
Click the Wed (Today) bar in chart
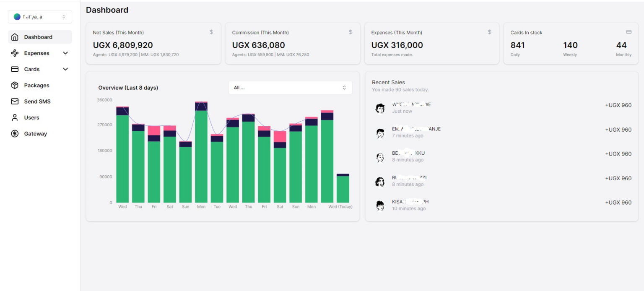point(343,189)
